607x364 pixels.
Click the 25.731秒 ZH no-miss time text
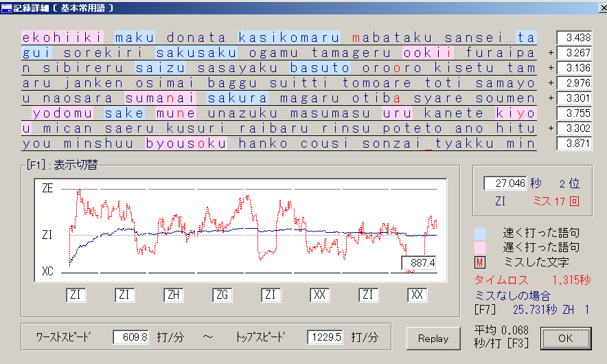pos(544,310)
